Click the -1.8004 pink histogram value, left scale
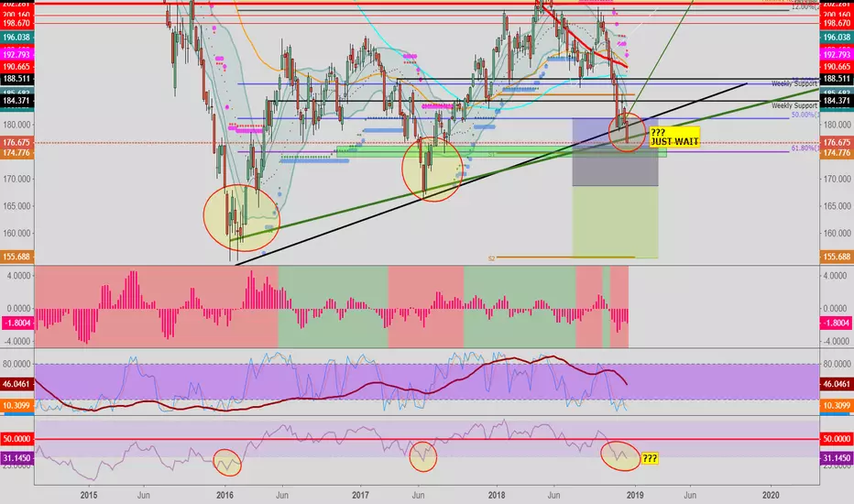The height and width of the screenshot is (504, 854). coord(16,323)
